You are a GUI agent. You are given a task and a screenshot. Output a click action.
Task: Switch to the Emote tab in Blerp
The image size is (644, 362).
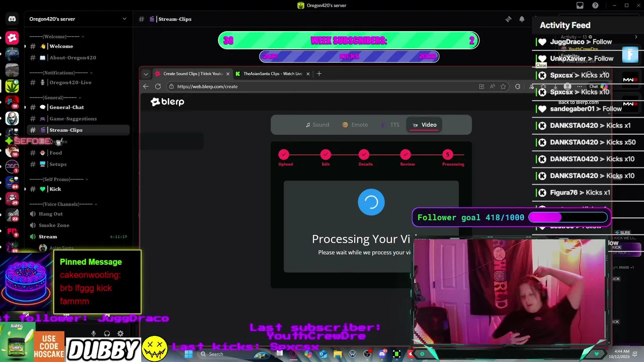pyautogui.click(x=355, y=125)
